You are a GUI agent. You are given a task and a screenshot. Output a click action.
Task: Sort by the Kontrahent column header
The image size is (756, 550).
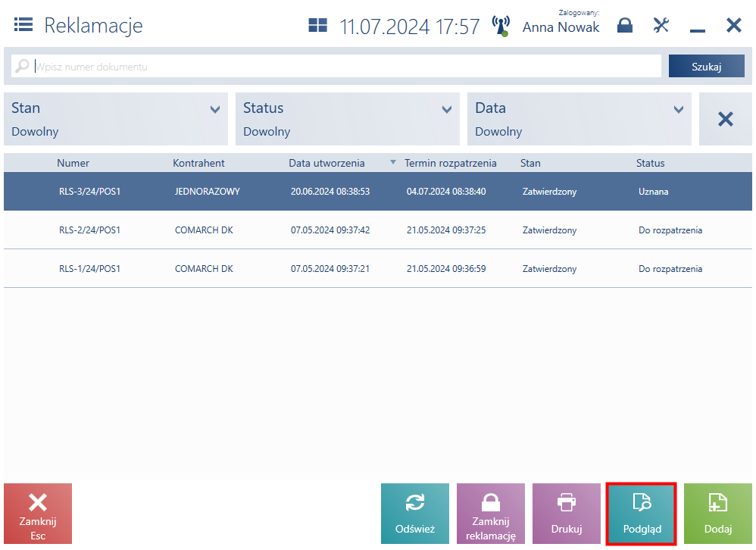[x=198, y=163]
